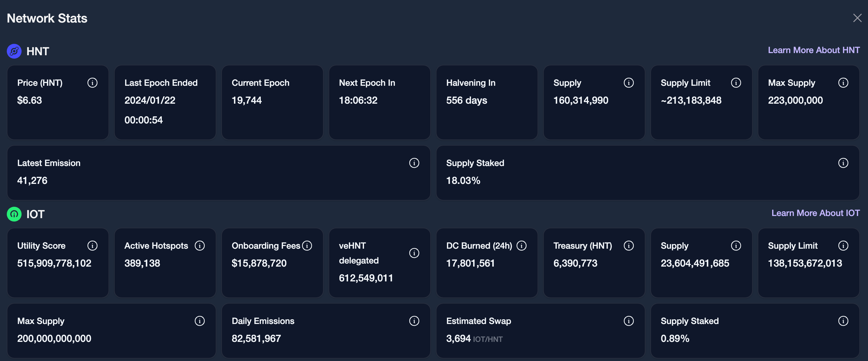Screen dimensions: 868x361
Task: Open Learn More About HNT link
Action: pyautogui.click(x=813, y=50)
